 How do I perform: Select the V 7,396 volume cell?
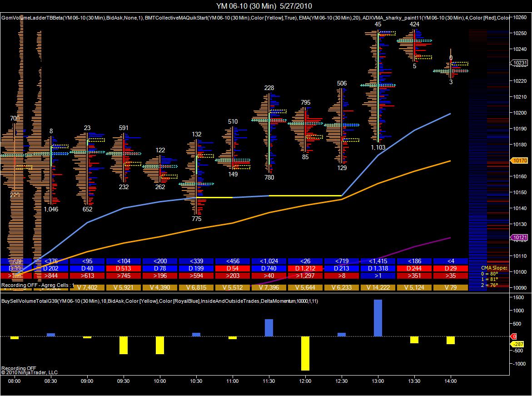(268, 287)
